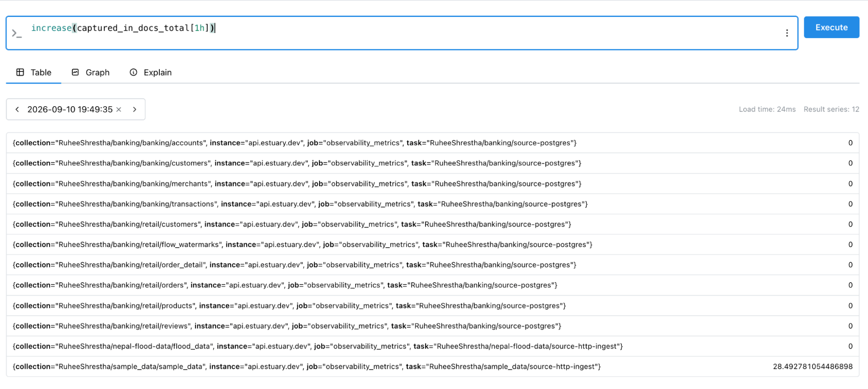Select the banking/accounts collection series row

432,143
